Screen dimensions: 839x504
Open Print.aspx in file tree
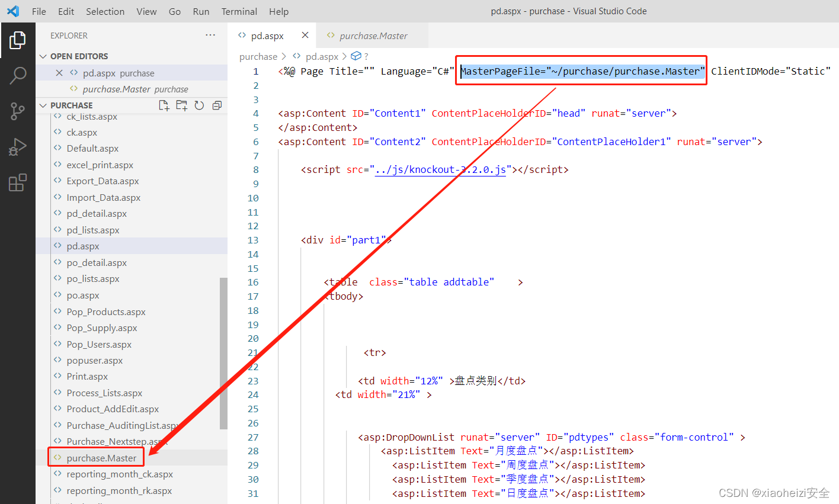[x=87, y=377]
